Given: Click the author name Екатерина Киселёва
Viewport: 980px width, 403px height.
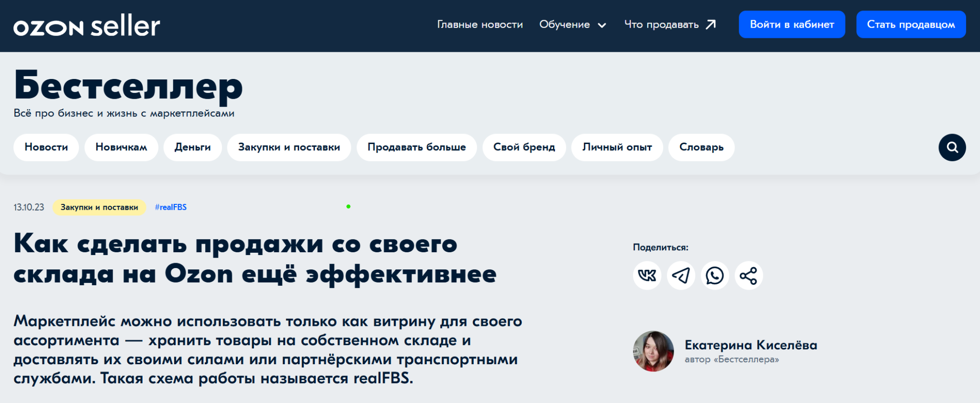Looking at the screenshot, I should pyautogui.click(x=751, y=345).
